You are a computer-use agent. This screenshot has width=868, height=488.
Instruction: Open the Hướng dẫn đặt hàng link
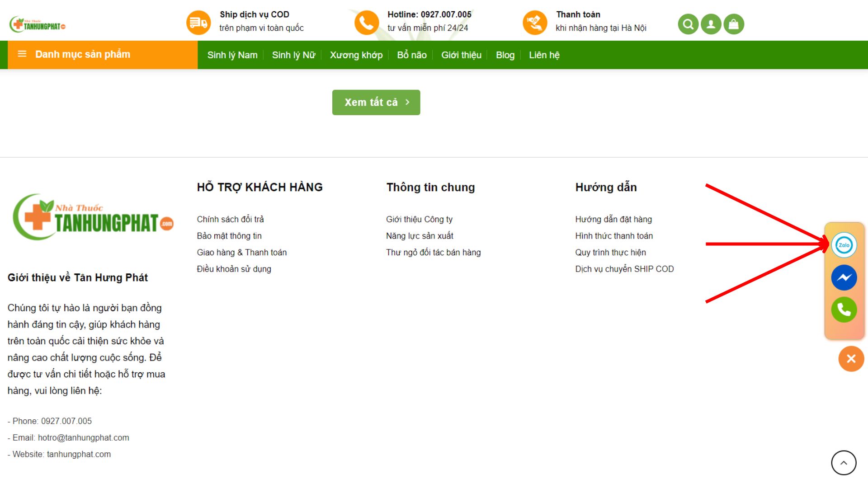(613, 219)
